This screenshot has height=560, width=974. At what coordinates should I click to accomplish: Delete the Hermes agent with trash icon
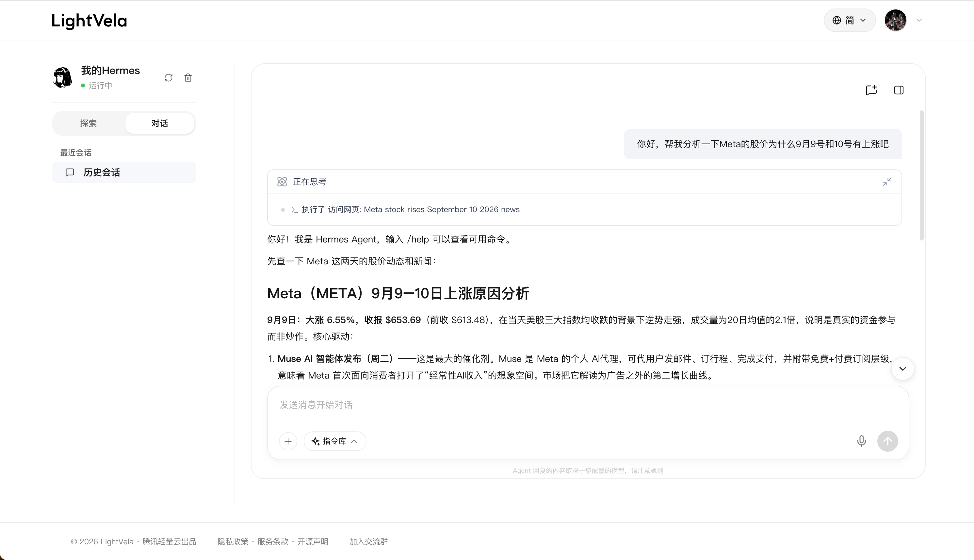[188, 78]
